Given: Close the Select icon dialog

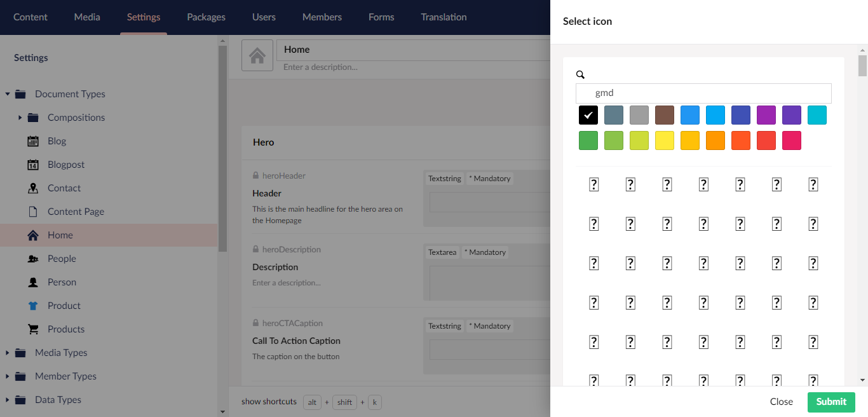Looking at the screenshot, I should pyautogui.click(x=782, y=402).
